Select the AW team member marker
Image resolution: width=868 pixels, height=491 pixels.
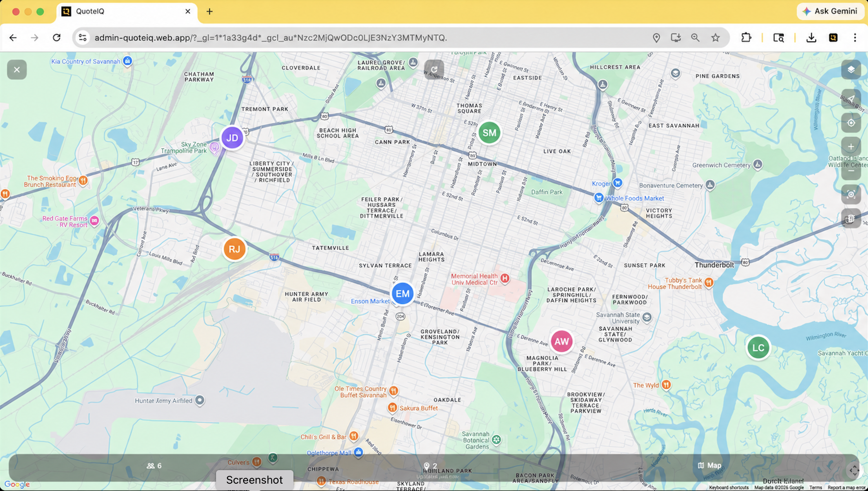click(561, 341)
